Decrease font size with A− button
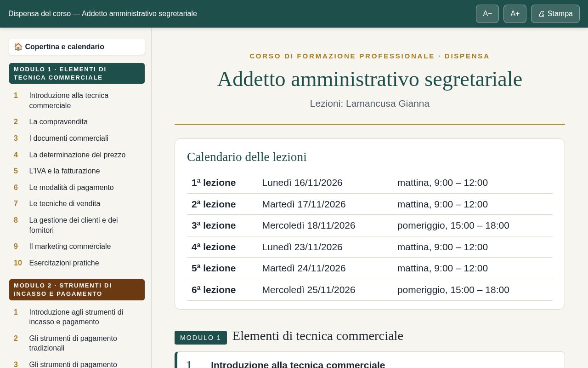 click(x=487, y=14)
